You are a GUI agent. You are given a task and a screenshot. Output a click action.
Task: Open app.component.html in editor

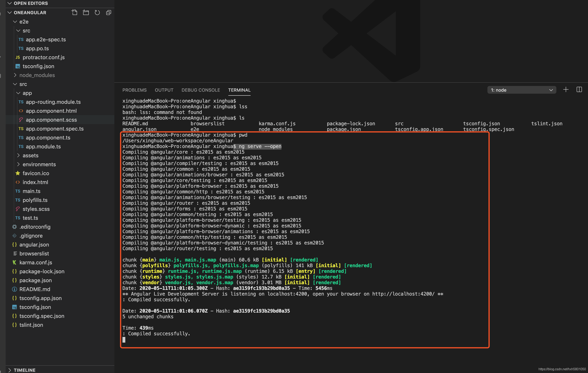tap(51, 111)
